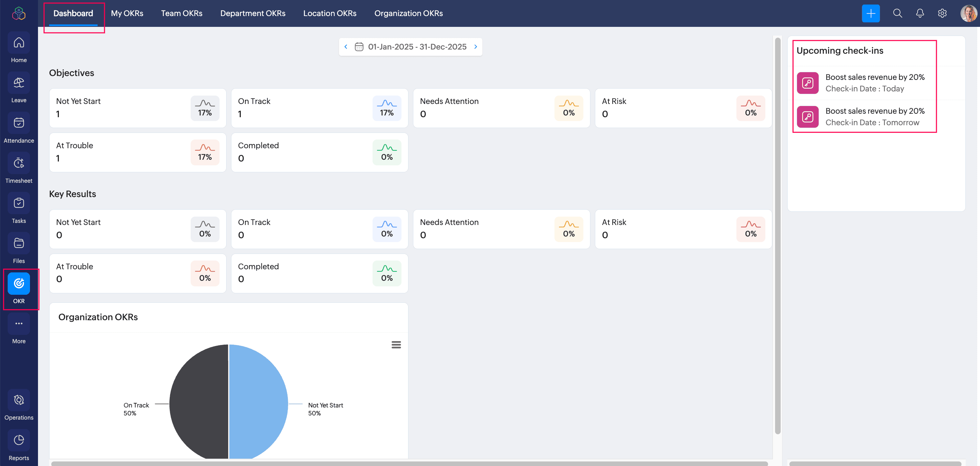The height and width of the screenshot is (466, 980).
Task: Switch to the My OKRs tab
Action: tap(127, 13)
